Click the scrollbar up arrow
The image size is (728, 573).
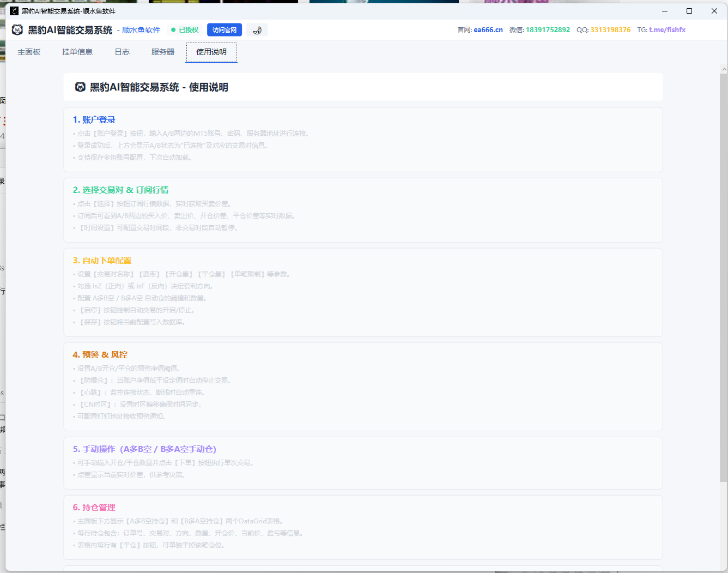tap(724, 69)
